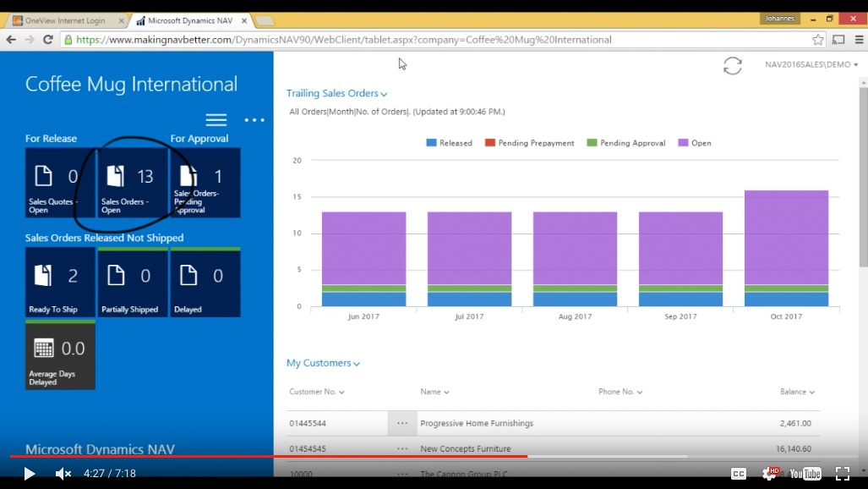Toggle closed captions on the video
This screenshot has width=868, height=489.
tap(739, 474)
